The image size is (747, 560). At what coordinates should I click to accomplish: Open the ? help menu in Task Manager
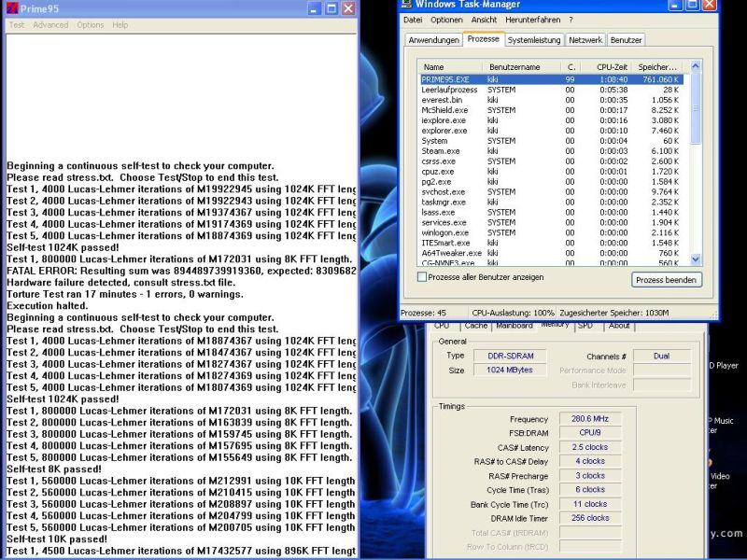[571, 20]
